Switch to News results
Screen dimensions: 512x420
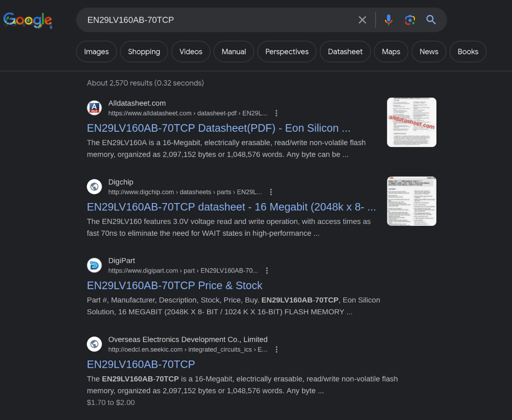(428, 51)
